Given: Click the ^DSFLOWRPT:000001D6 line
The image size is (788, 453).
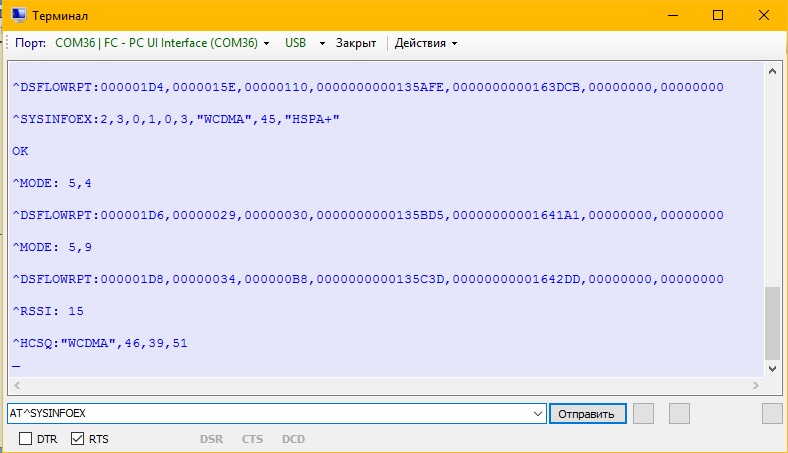Looking at the screenshot, I should pos(368,215).
